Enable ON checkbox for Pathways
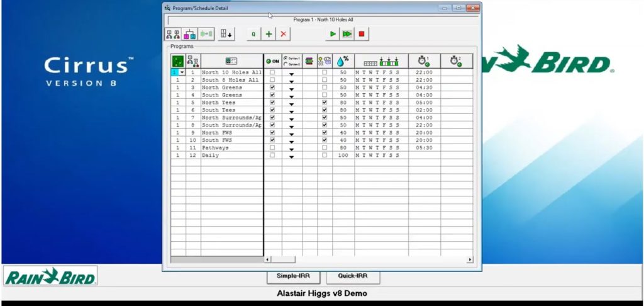The image size is (644, 306). click(272, 148)
